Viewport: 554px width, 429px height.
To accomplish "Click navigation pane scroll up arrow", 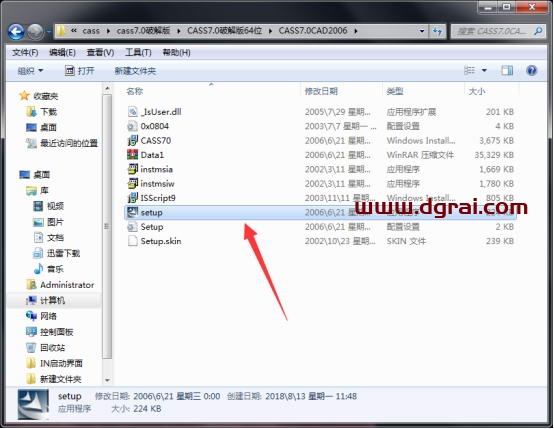I will pyautogui.click(x=107, y=88).
